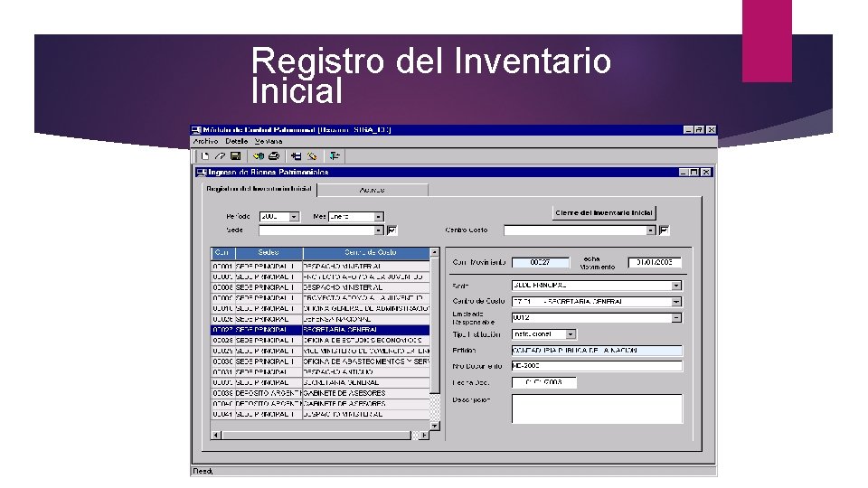Toggle the checkbox beside Centro Costo filter
Image resolution: width=868 pixels, height=488 pixels.
tap(664, 230)
